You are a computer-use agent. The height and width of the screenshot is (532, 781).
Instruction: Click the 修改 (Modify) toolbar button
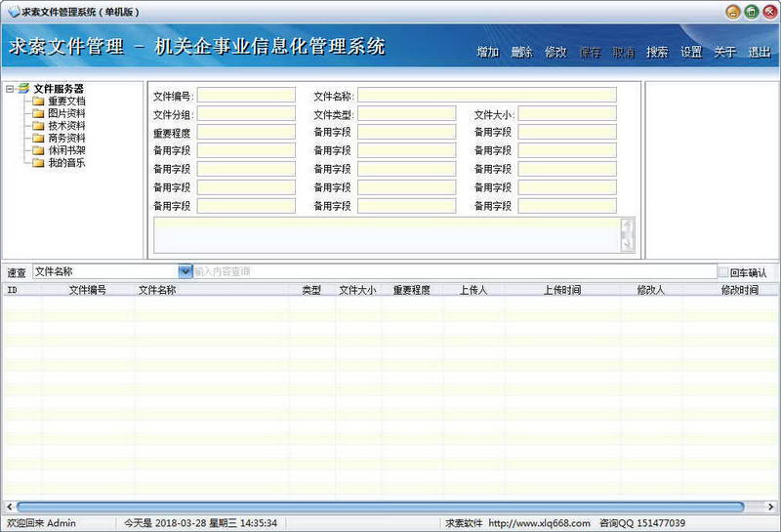(x=555, y=52)
